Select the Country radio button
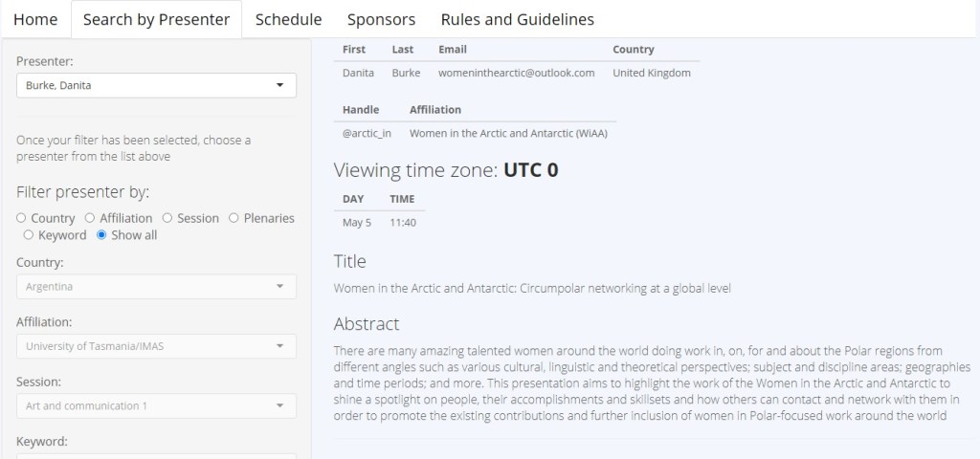Screen dimensions: 980x459 click(21, 218)
